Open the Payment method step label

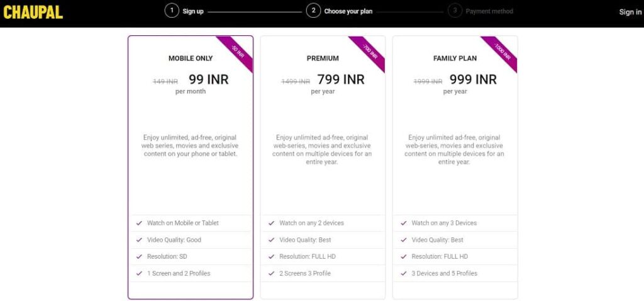(x=489, y=11)
